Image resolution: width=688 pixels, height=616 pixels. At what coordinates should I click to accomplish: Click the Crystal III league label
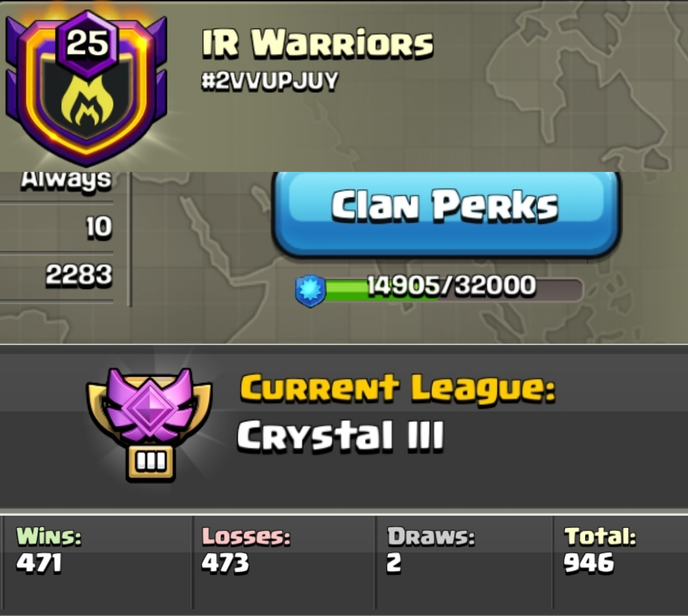[340, 436]
